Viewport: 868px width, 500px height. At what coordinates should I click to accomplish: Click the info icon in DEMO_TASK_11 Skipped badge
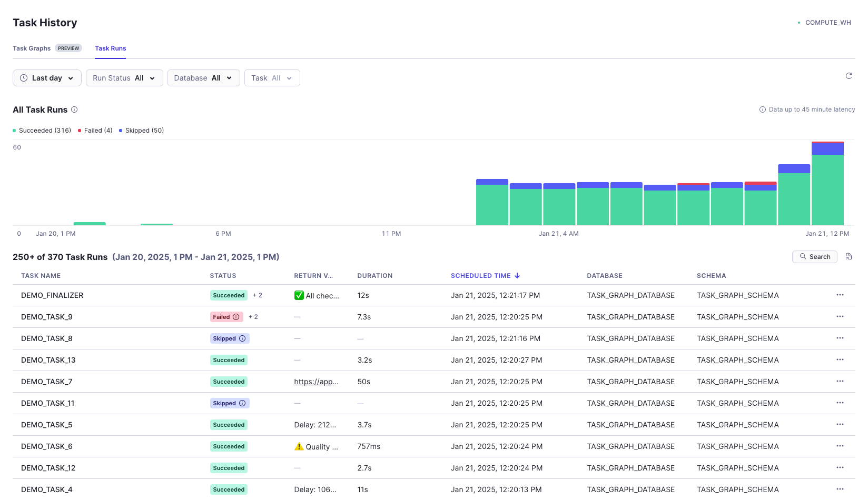(x=242, y=403)
